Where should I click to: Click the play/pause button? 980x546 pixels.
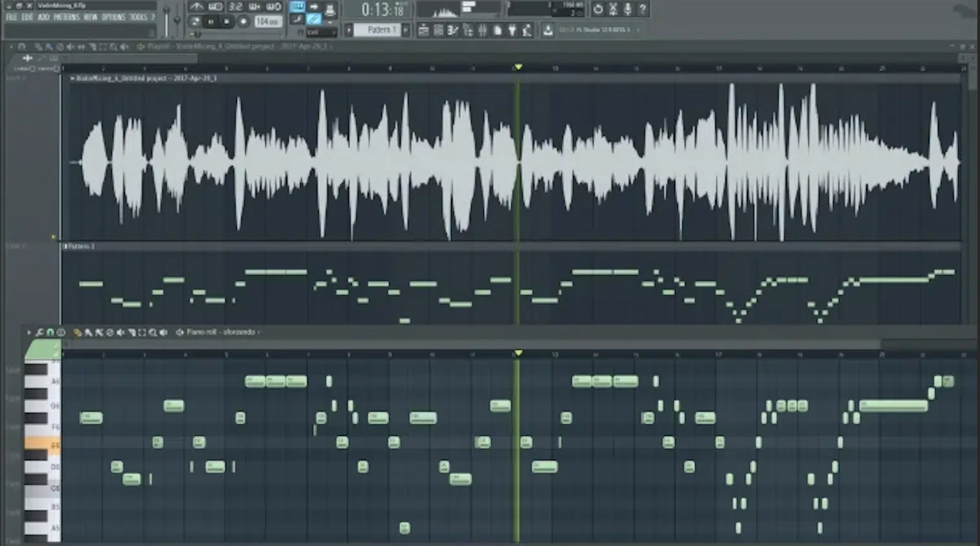point(210,21)
